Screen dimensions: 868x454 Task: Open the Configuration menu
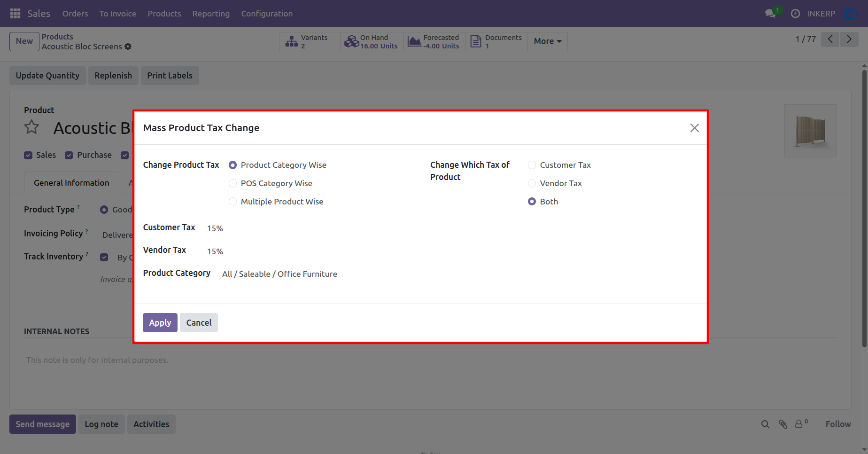pyautogui.click(x=267, y=14)
